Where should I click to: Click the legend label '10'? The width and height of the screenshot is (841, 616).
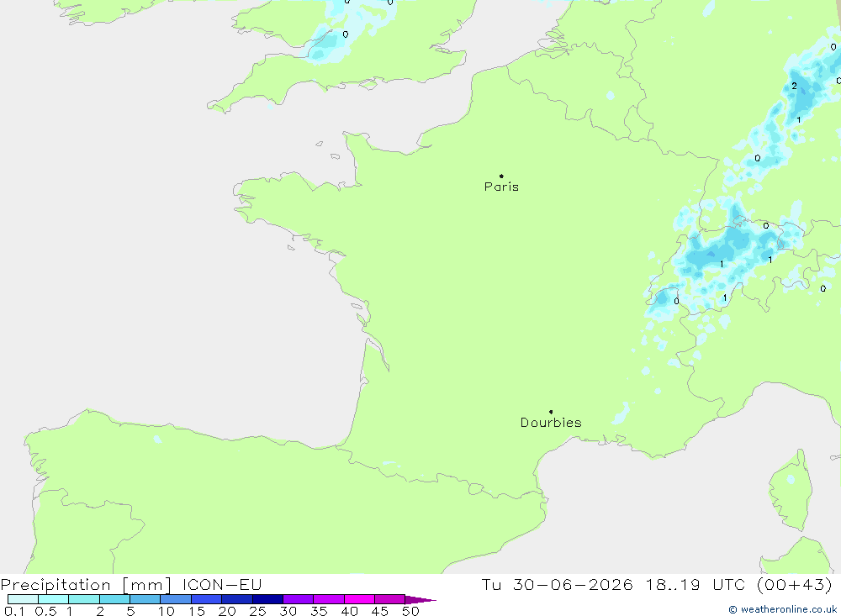[x=166, y=611]
